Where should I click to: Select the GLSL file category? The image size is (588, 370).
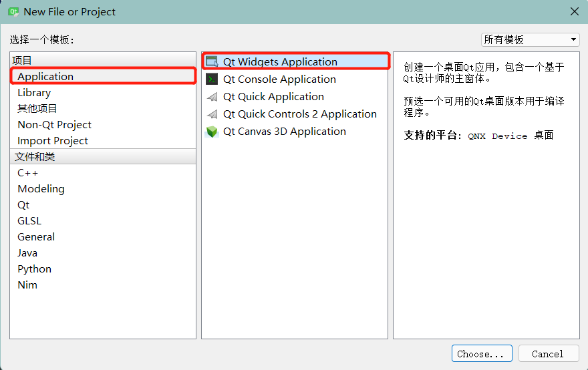[103, 221]
